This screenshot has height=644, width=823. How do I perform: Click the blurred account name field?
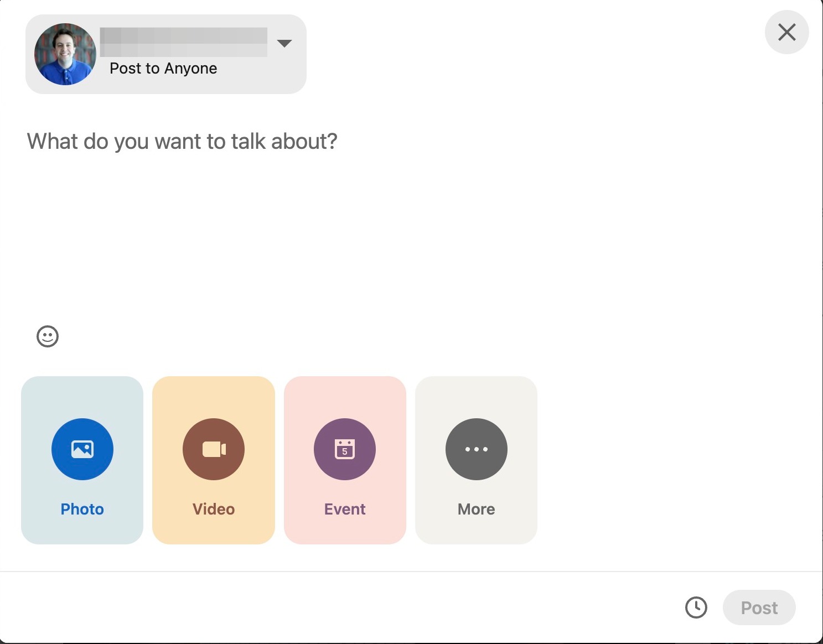[x=183, y=41]
